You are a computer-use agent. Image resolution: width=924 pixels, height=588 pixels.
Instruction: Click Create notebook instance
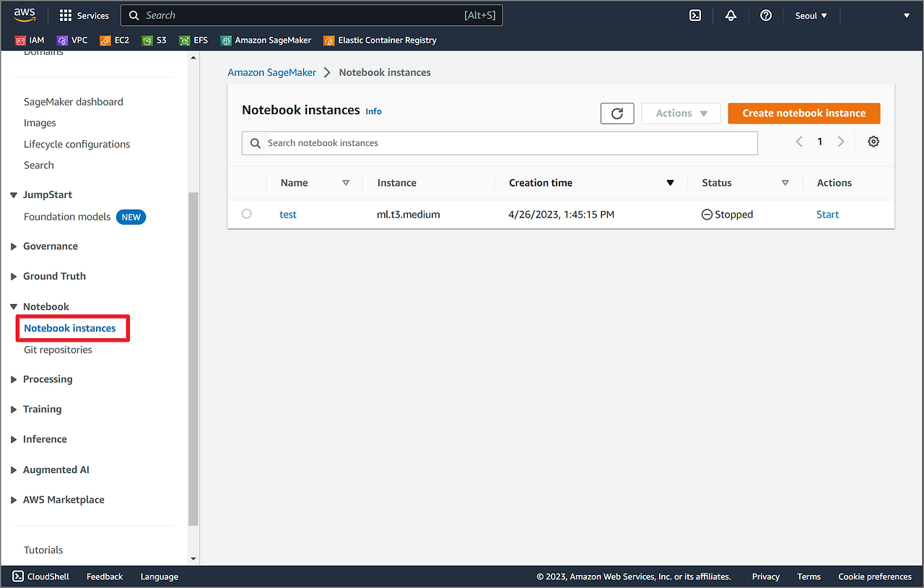803,113
